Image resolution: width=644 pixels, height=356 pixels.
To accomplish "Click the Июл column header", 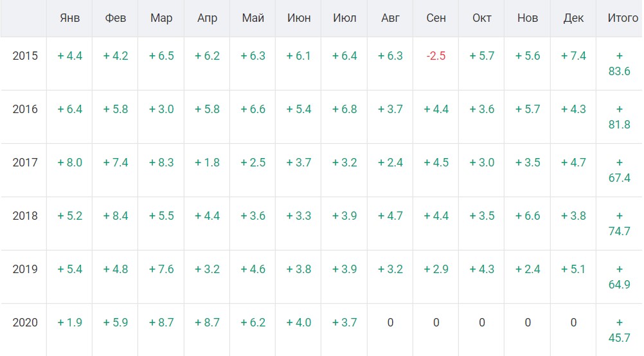I will [x=344, y=18].
